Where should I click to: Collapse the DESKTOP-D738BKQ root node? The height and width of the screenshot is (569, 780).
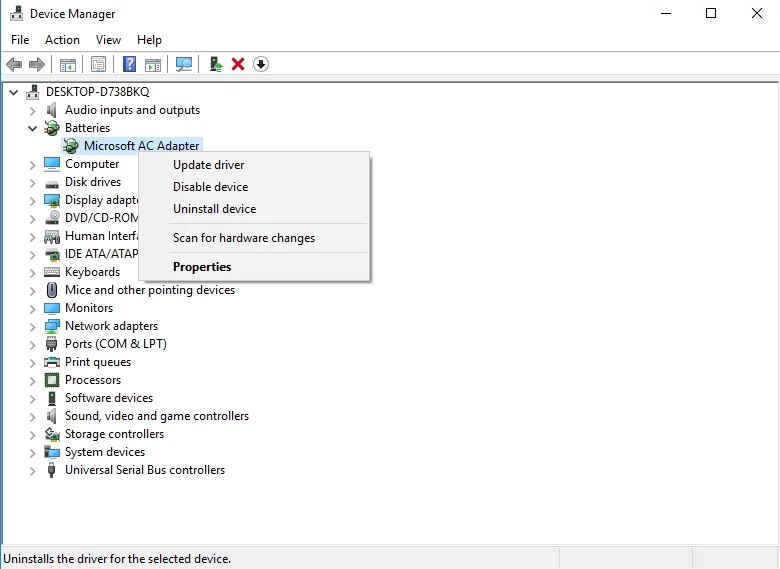tap(14, 92)
